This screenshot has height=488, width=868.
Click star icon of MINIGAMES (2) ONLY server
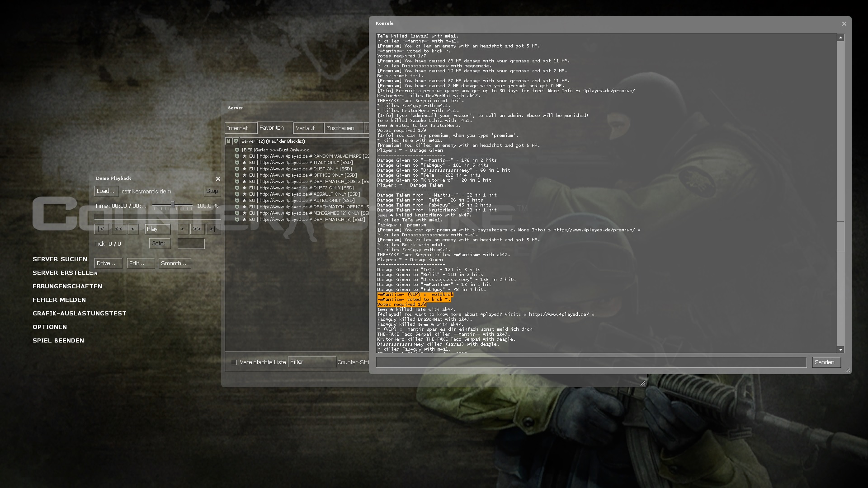point(245,213)
